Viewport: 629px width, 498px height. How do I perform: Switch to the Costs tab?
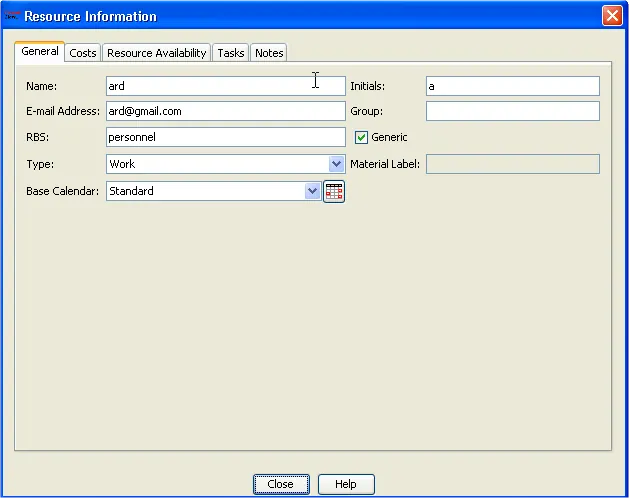coord(83,53)
